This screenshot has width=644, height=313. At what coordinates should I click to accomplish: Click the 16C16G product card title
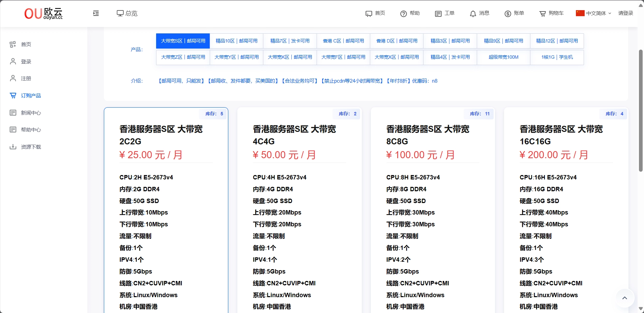coord(561,135)
